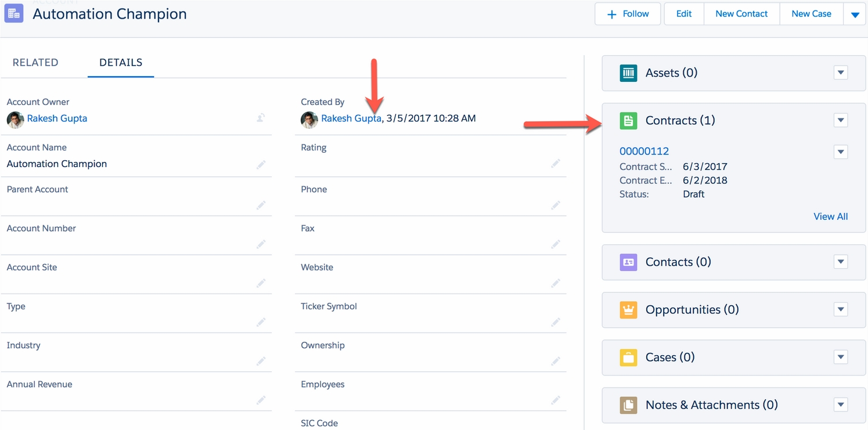Click Account Owner avatar photo
The image size is (868, 430).
pyautogui.click(x=15, y=120)
